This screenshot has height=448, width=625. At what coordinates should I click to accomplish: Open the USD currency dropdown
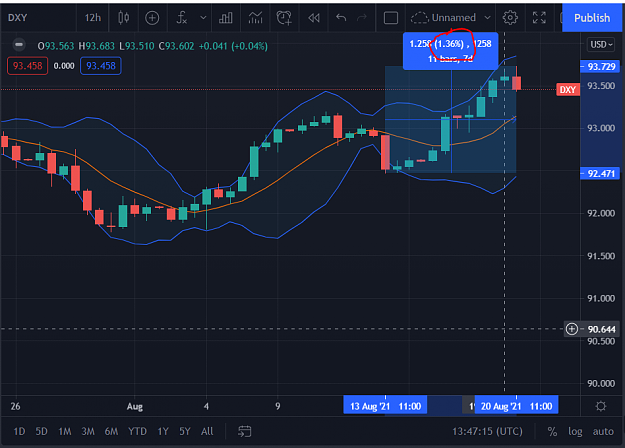[x=601, y=44]
